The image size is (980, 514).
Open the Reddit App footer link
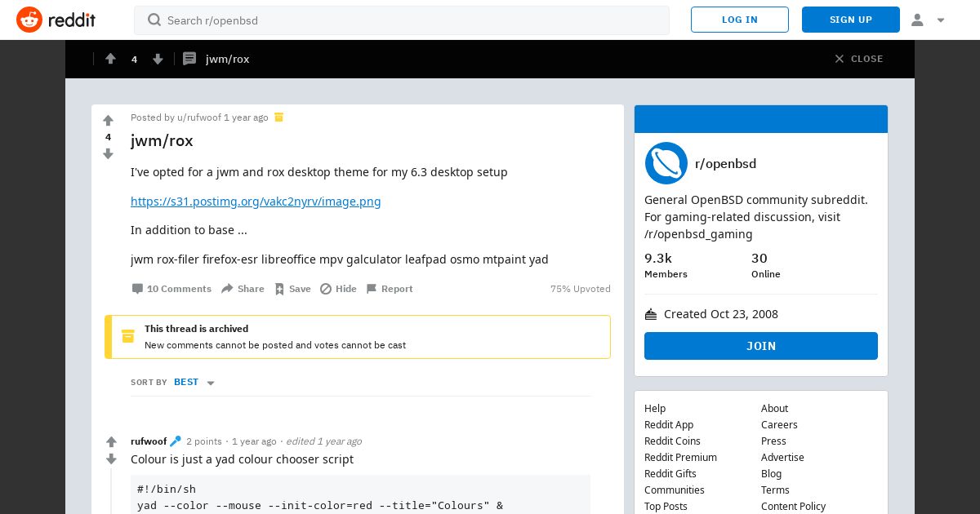pos(669,425)
